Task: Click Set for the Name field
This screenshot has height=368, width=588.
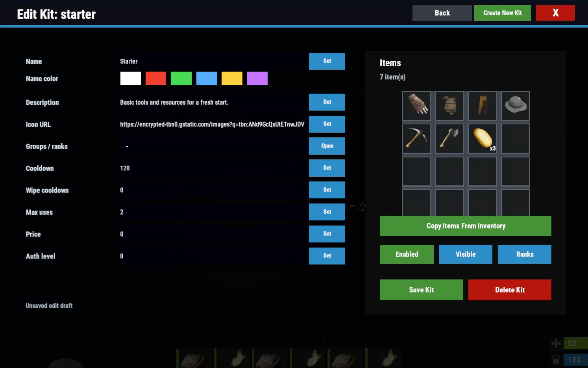Action: tap(327, 61)
